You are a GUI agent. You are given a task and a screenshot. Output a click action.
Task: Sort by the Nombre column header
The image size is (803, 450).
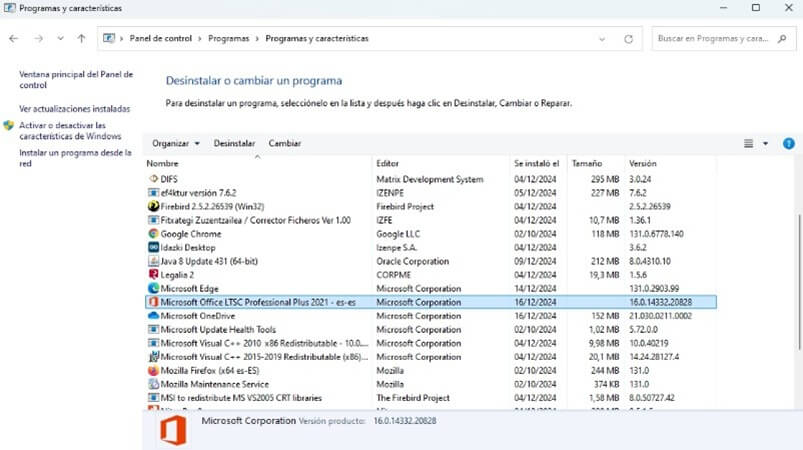[162, 164]
